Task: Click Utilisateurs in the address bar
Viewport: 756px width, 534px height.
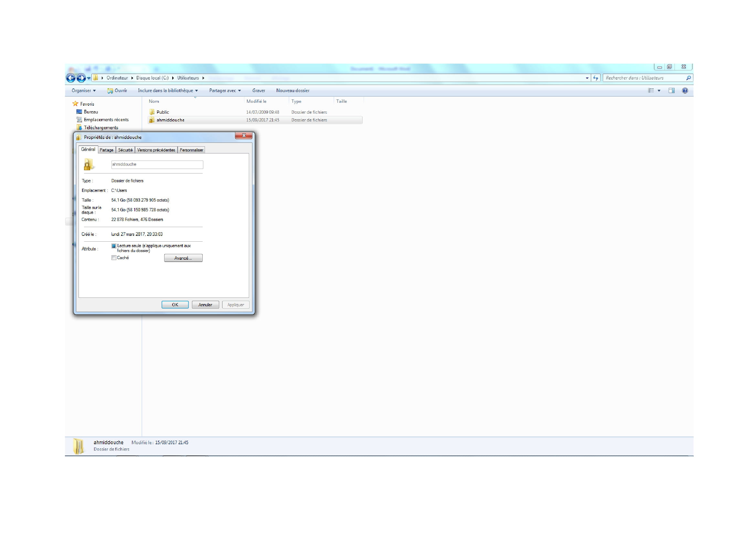Action: point(188,78)
